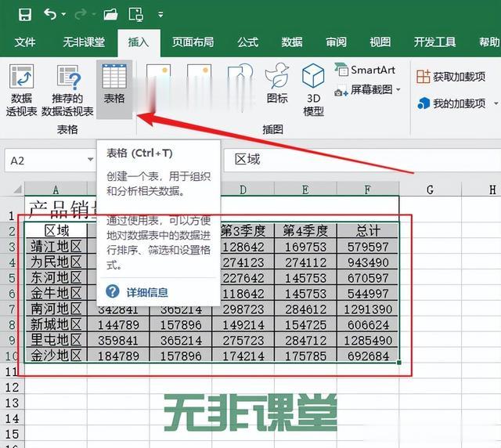Click the 表格 table button
Screen dimensions: 501x448
pyautogui.click(x=114, y=89)
